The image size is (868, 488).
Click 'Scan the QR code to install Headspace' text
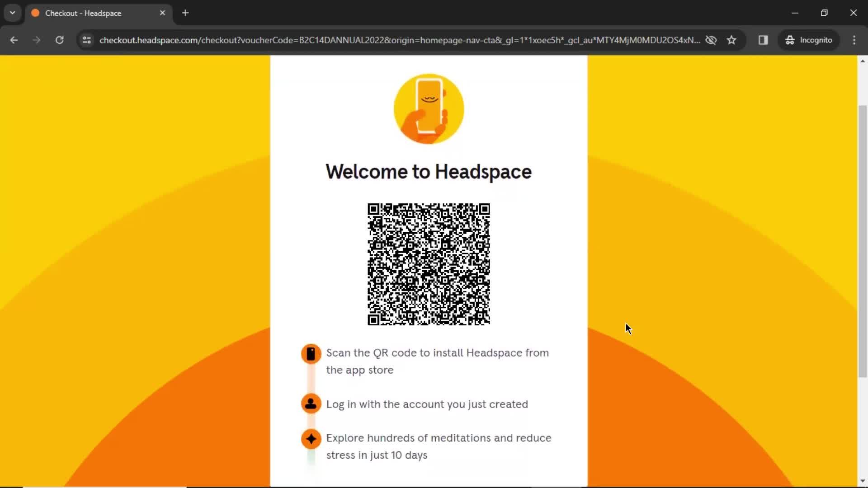coord(438,361)
